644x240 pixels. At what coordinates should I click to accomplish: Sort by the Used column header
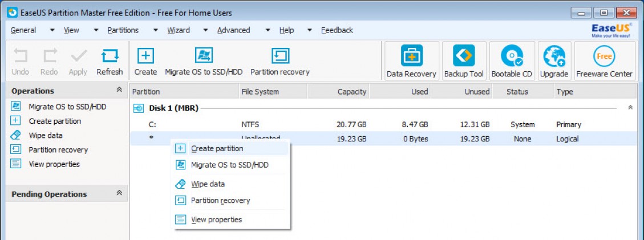[400, 92]
